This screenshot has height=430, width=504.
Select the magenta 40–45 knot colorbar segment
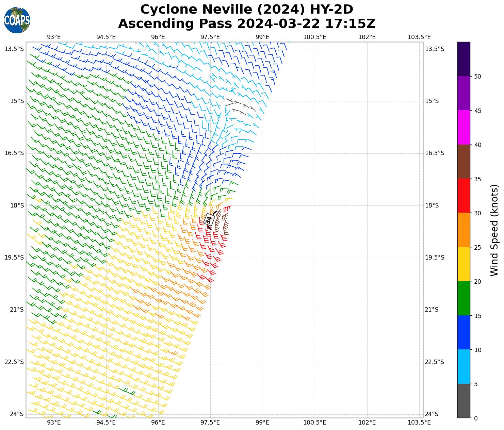(x=464, y=128)
